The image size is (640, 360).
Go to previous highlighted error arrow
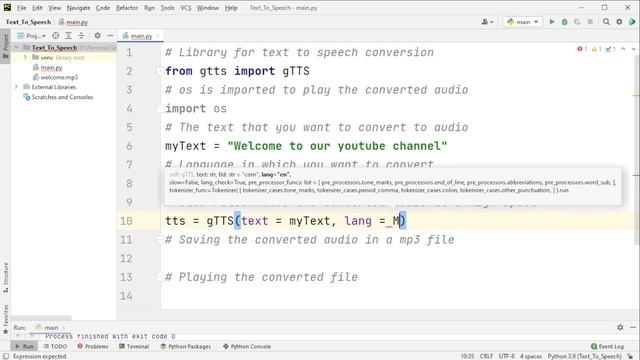coord(623,49)
